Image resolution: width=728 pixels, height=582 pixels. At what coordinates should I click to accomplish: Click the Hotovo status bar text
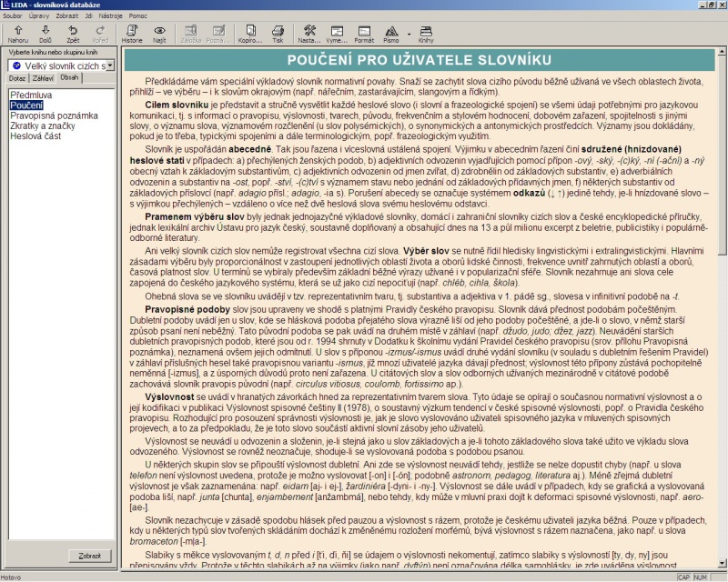coord(11,577)
